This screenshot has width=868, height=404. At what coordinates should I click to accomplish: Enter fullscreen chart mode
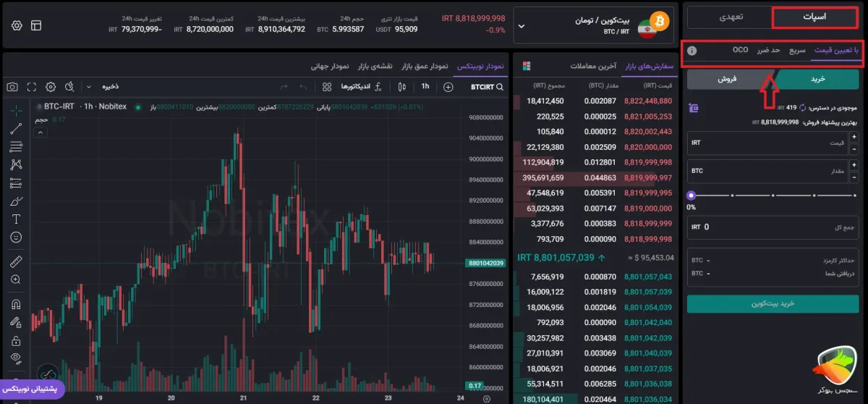coord(31,87)
